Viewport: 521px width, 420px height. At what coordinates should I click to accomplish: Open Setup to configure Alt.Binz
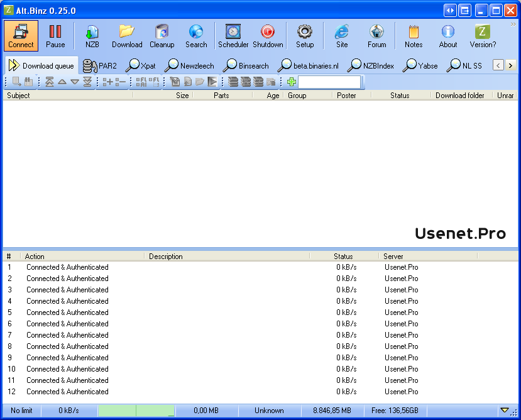point(304,36)
